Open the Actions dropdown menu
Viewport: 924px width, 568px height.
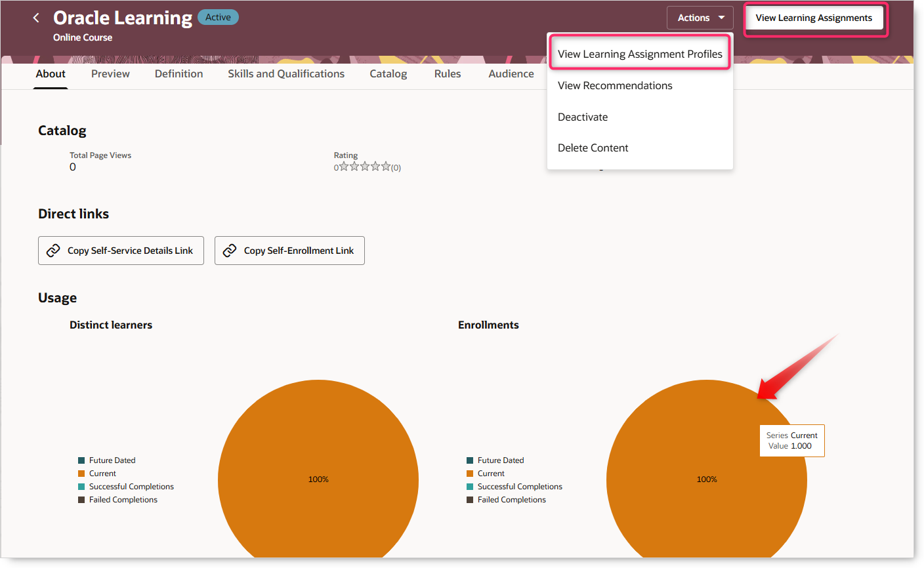pyautogui.click(x=700, y=18)
